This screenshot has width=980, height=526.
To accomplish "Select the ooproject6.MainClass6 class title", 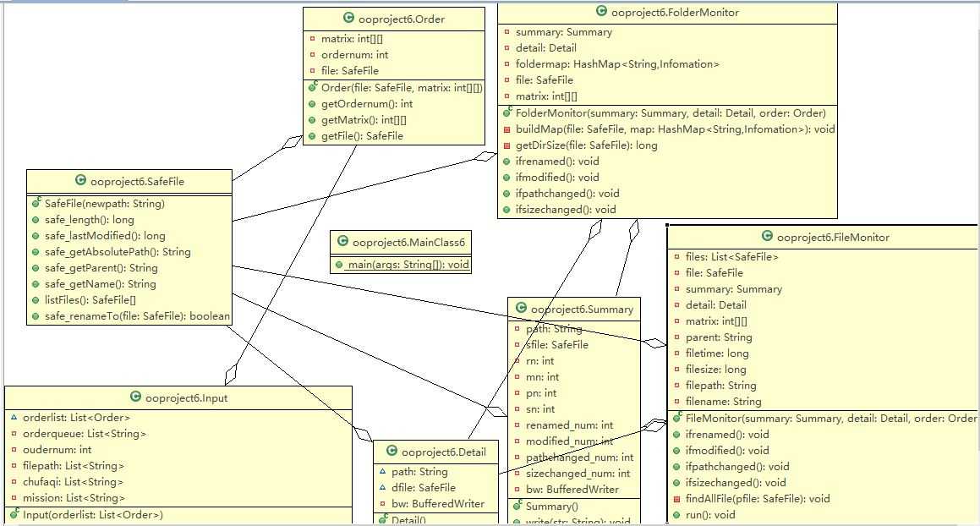I will (408, 243).
